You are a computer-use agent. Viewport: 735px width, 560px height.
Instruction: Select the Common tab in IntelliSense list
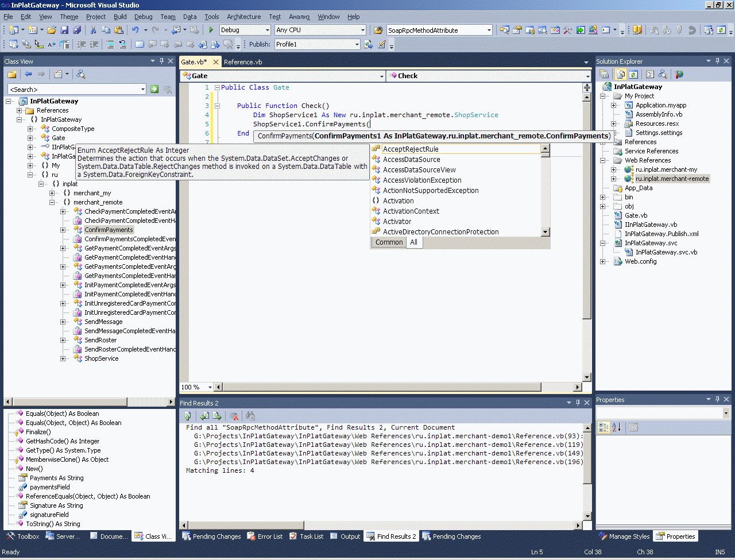389,242
